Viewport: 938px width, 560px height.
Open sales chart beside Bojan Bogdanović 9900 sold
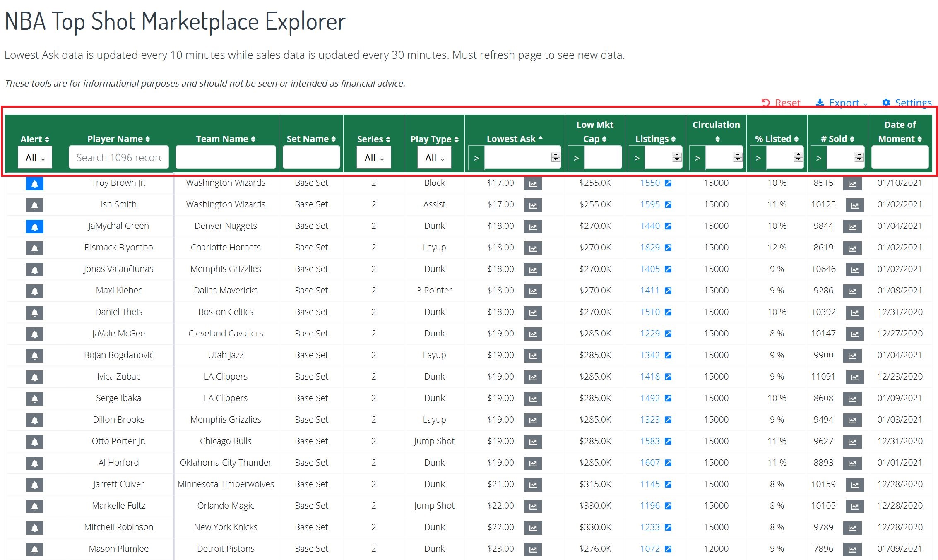(x=852, y=356)
